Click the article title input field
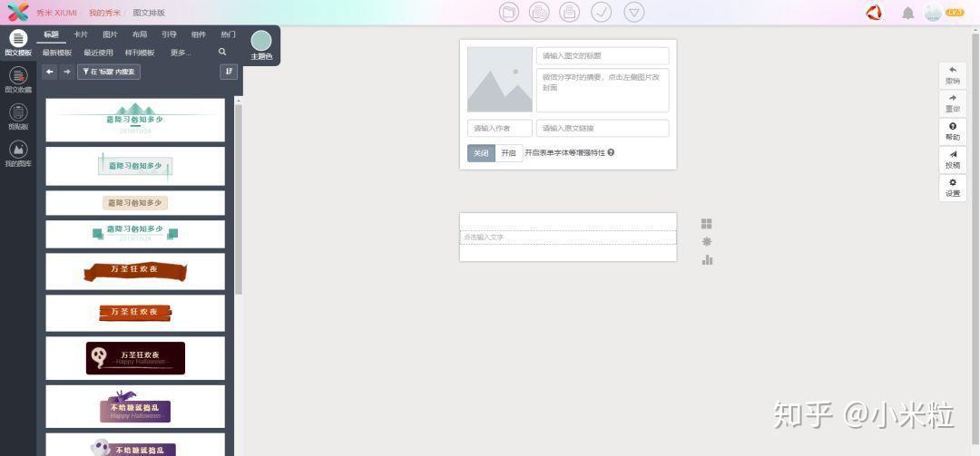 603,55
